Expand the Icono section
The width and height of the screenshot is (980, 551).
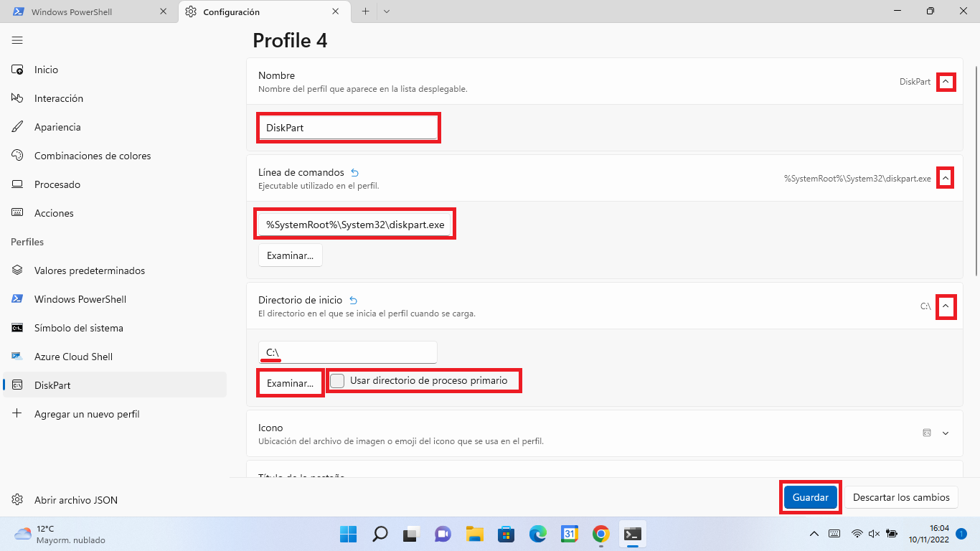946,433
